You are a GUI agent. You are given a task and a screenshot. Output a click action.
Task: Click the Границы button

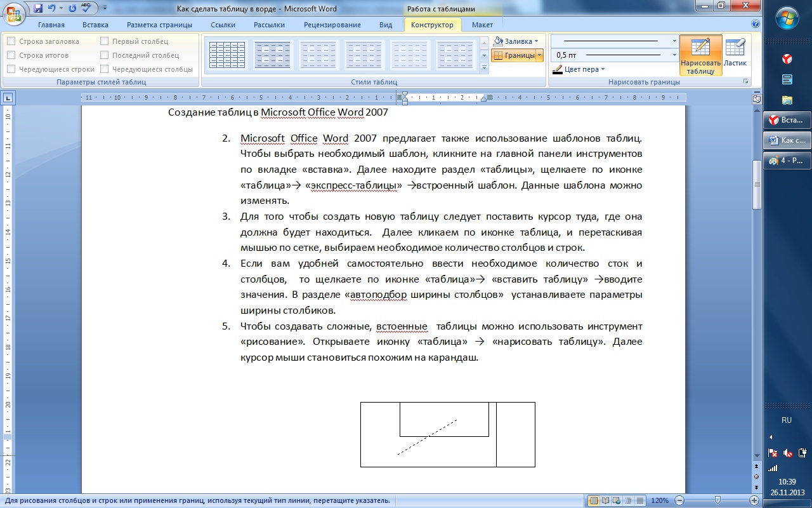point(514,55)
